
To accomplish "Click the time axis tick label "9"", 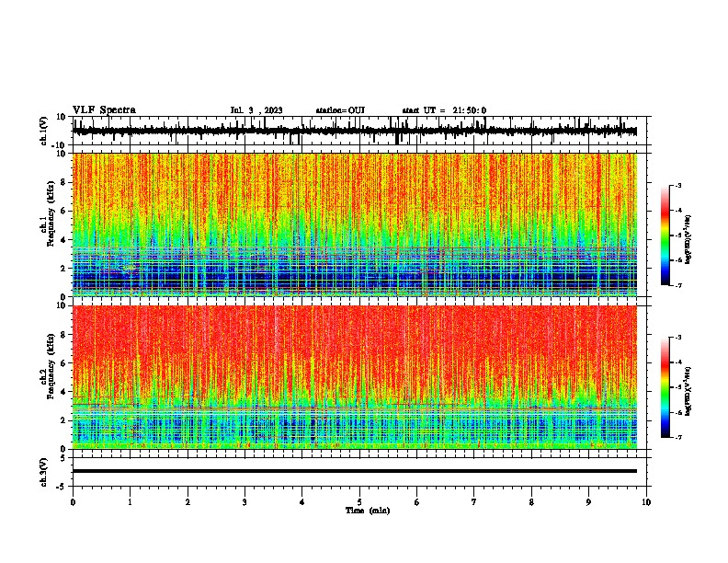I will (588, 502).
